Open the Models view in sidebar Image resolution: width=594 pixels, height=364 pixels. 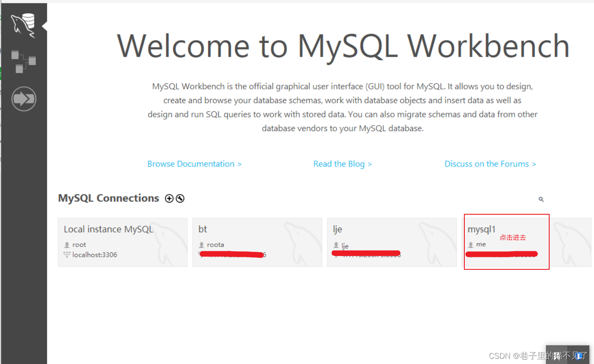click(x=23, y=62)
